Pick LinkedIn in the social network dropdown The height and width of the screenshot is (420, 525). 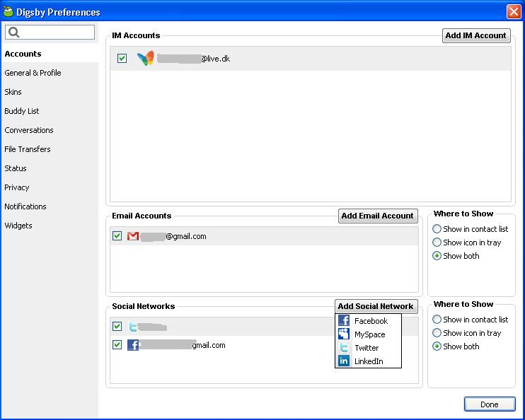368,361
